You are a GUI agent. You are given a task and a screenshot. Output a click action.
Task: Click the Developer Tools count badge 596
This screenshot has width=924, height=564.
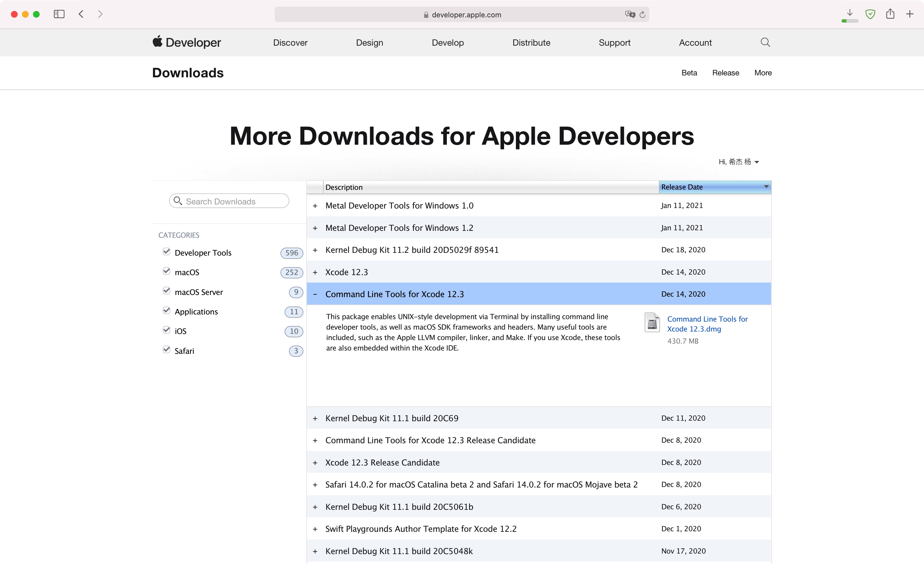coord(292,253)
